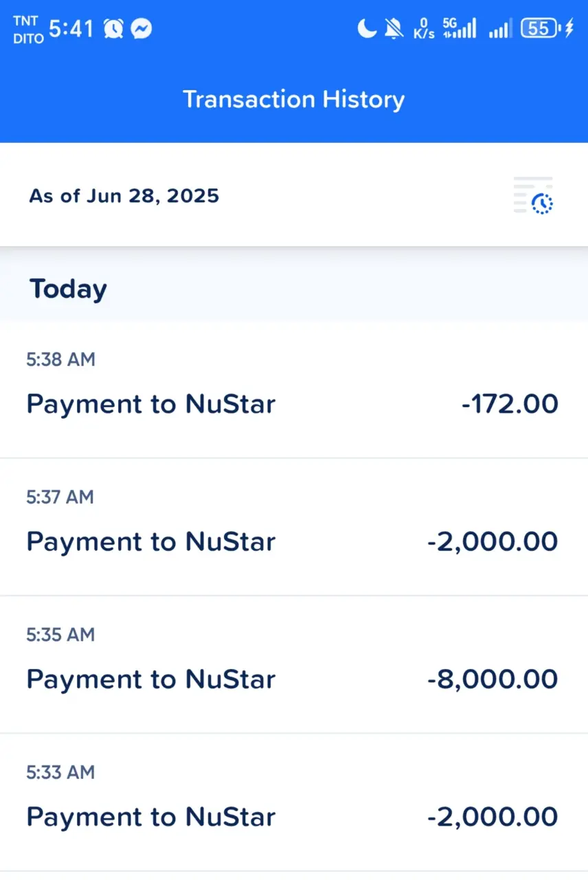Tap the 5:41 clock in status bar
588x880 pixels.
[x=71, y=29]
